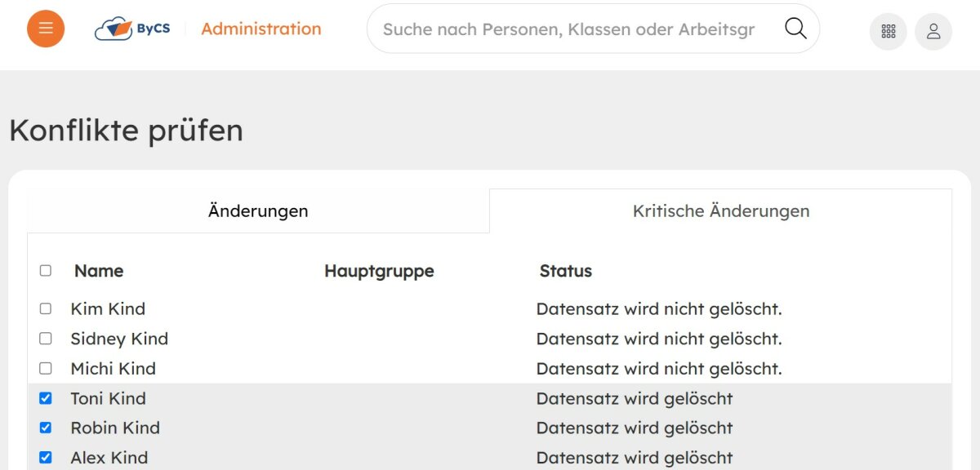Click the Status column header
Viewport: 980px width, 470px height.
(565, 271)
